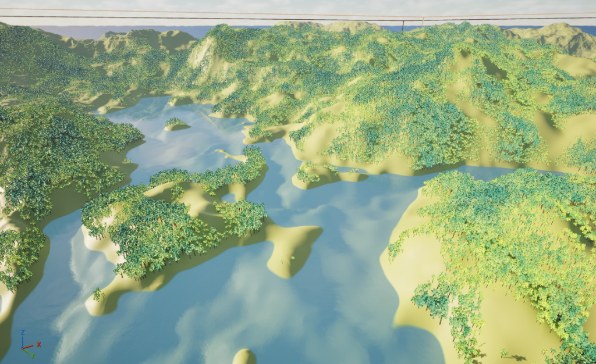Select the orange horizontal line across the sky
The width and height of the screenshot is (596, 364).
(x=175, y=12)
